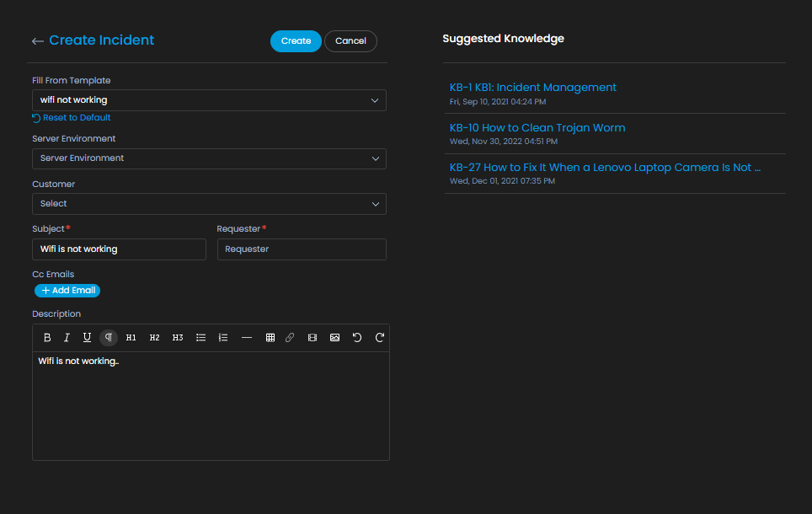Click Reset to Default link
This screenshot has height=514, width=812.
(76, 118)
